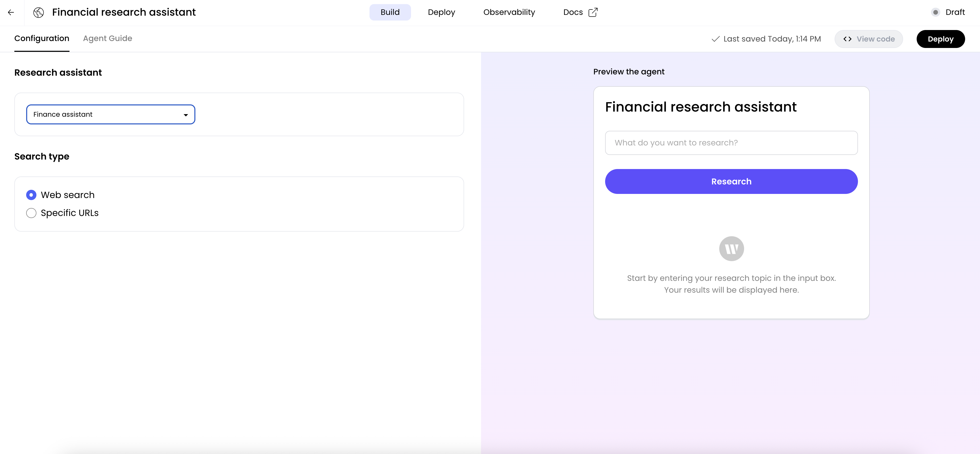Switch to the Deploy top navigation tab
980x454 pixels.
(441, 12)
